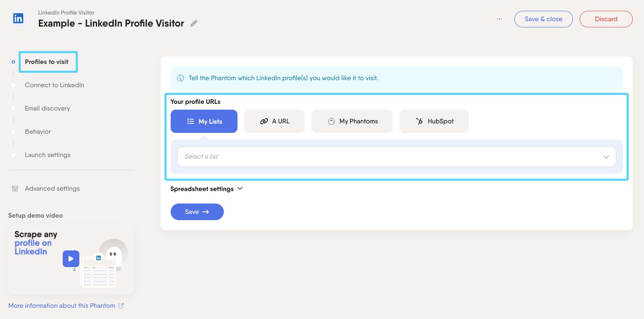Viewport: 644px width, 319px height.
Task: Open the Behavior step
Action: pos(38,132)
